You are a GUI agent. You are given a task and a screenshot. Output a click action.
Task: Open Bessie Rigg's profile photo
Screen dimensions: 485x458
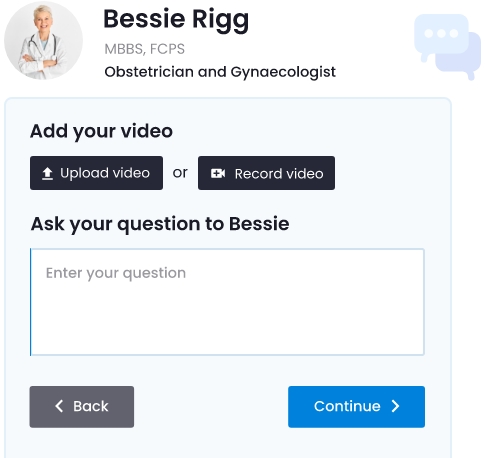pos(43,40)
